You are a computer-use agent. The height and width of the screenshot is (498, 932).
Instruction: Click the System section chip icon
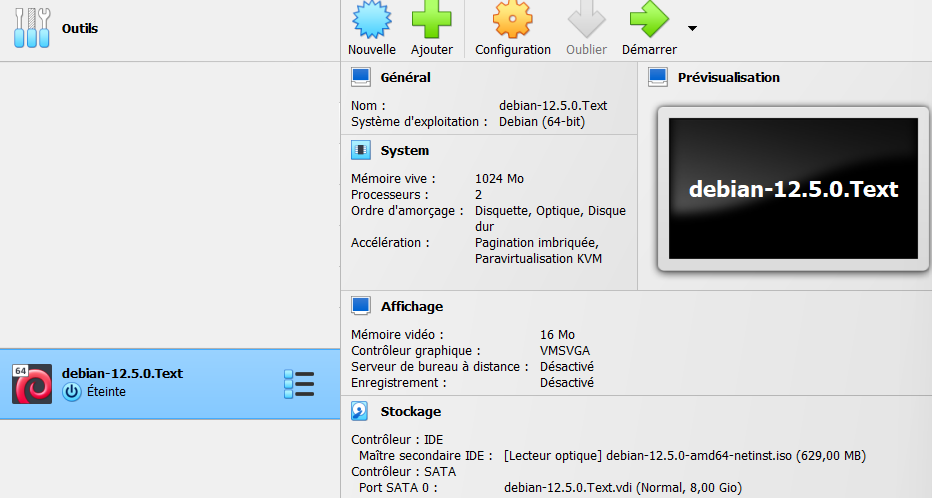(361, 150)
